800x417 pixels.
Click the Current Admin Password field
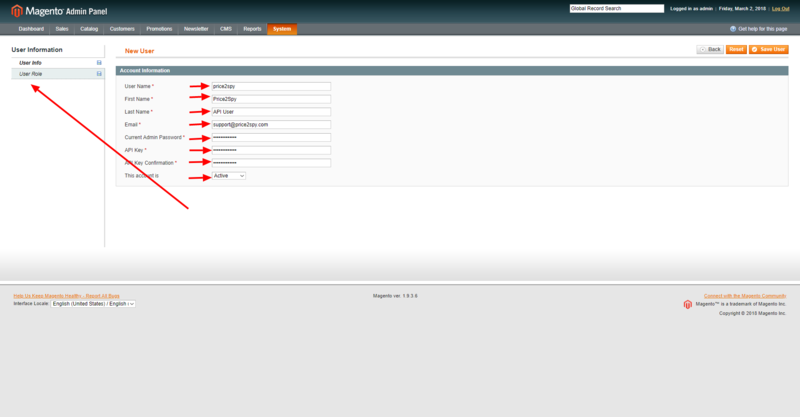(271, 137)
